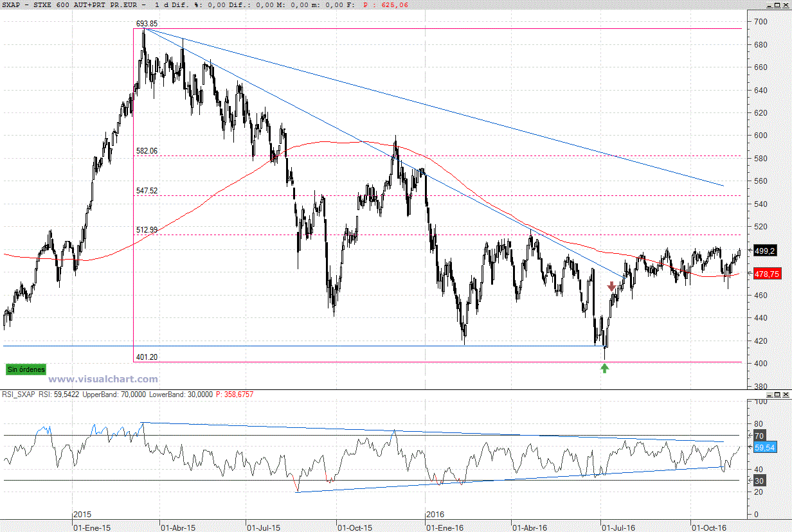Screen dimensions: 792x532
Task: Minimize the chart window
Action: click(x=768, y=4)
